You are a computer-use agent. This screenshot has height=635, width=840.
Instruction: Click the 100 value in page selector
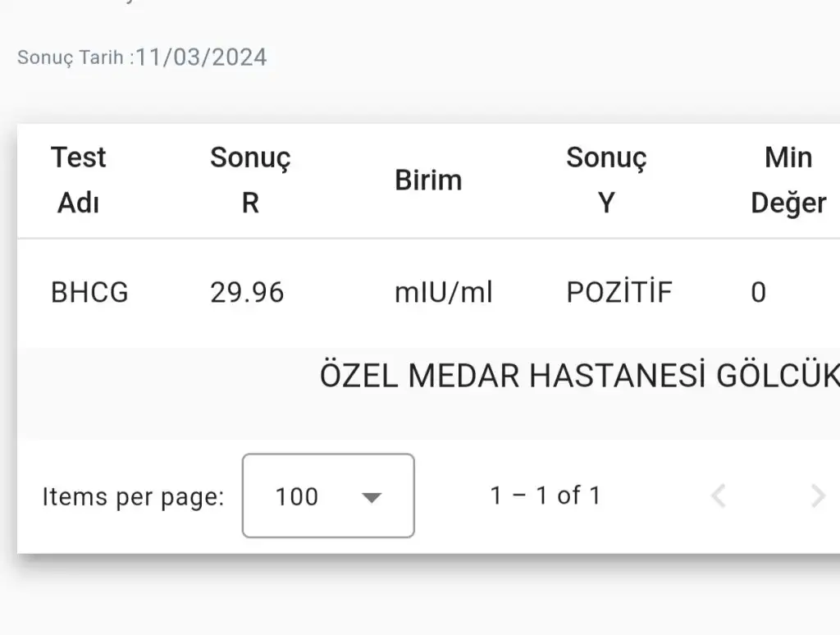(x=297, y=496)
